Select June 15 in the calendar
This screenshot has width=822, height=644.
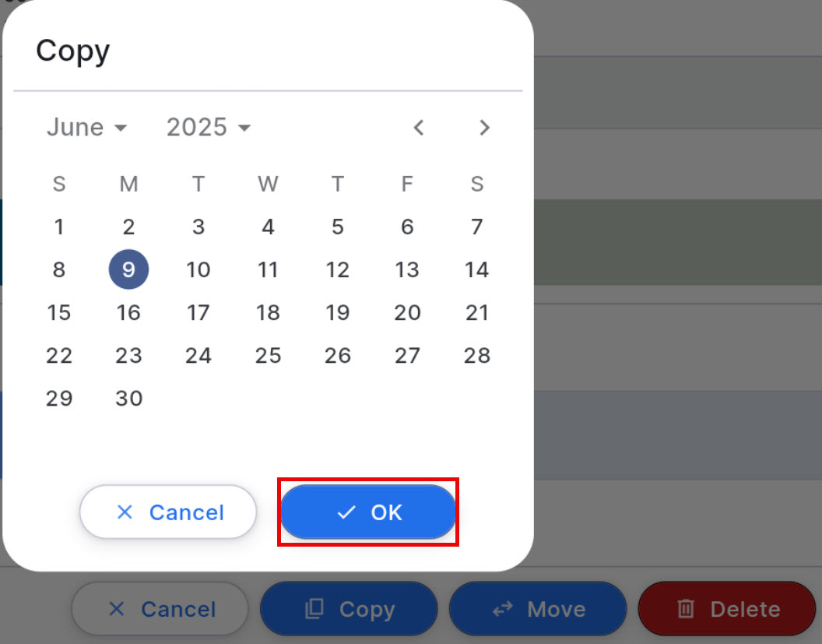click(59, 312)
